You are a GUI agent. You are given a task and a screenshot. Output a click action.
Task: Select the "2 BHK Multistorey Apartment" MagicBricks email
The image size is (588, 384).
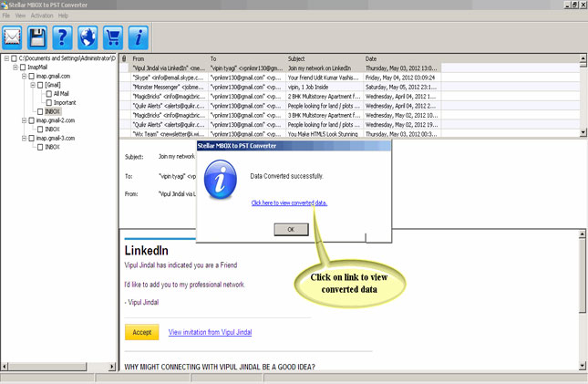280,97
